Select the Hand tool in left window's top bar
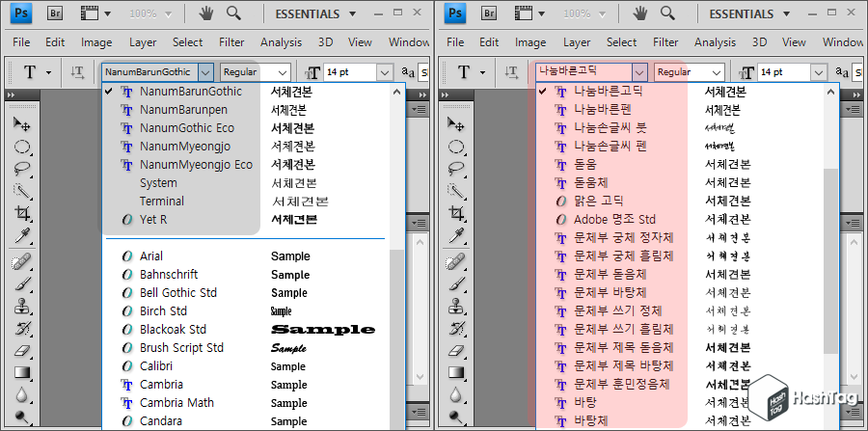 coord(206,13)
